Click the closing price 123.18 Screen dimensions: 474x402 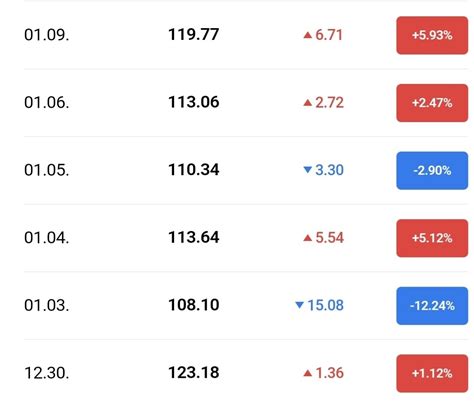194,372
